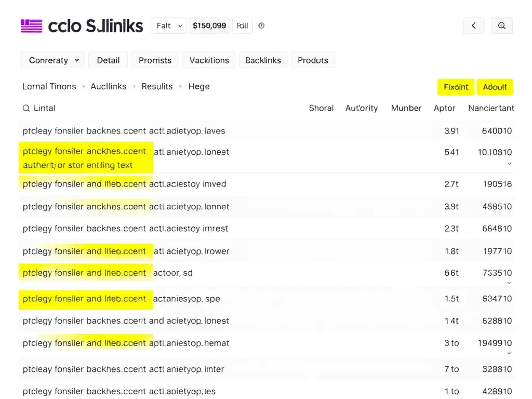Switch to the Prorrists tab
This screenshot has height=399, width=532.
(x=155, y=60)
